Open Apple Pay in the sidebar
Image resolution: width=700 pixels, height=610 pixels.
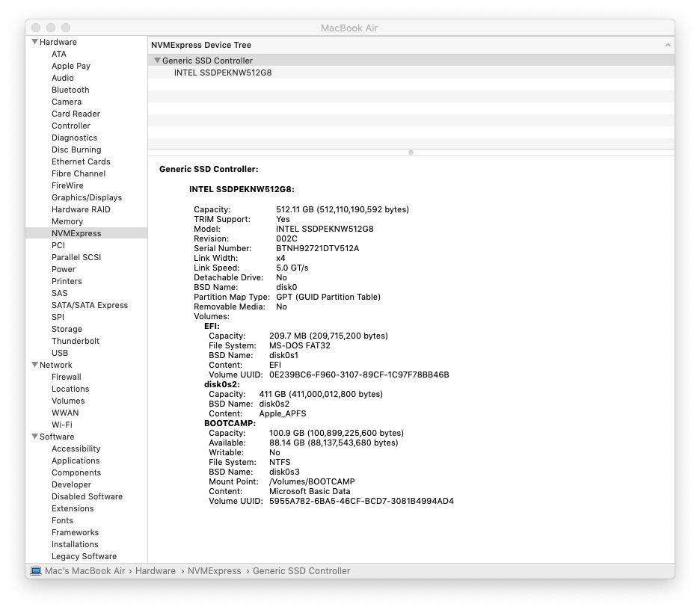tap(71, 66)
